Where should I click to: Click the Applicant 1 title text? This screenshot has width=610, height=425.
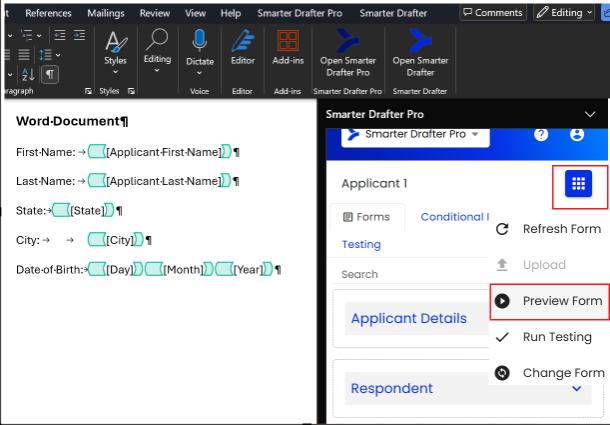point(374,183)
